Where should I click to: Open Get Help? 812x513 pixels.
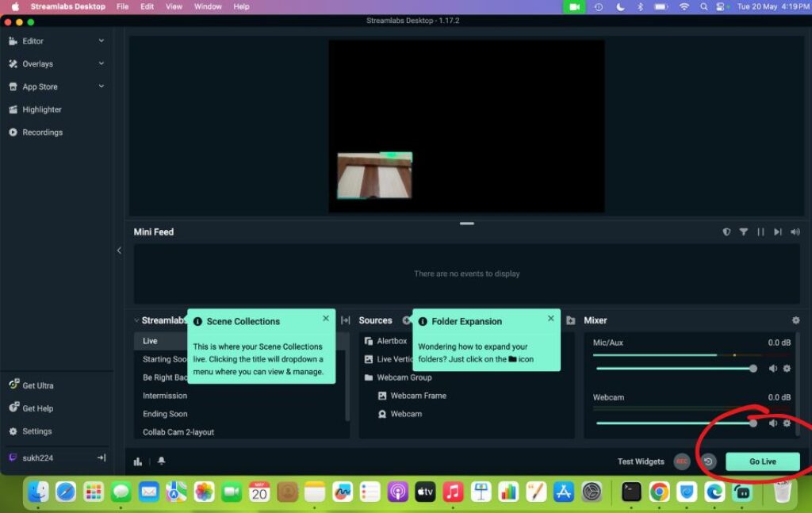tap(37, 408)
